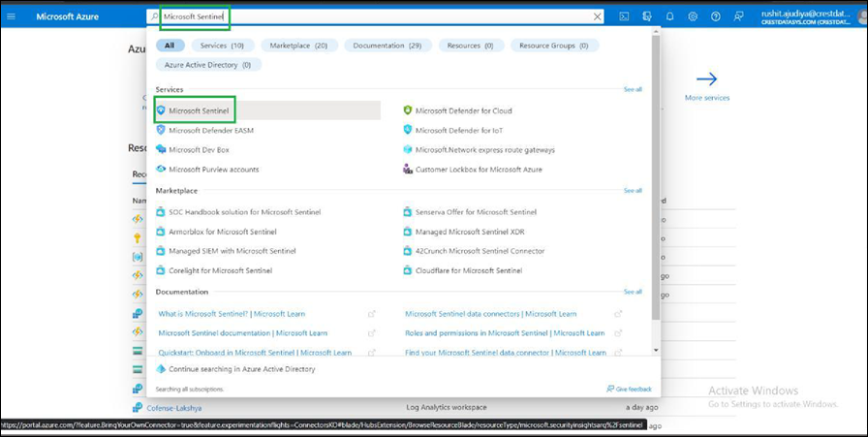Click the Customer Lockbox for Microsoft Azure icon
Screen dimensions: 868x437
pos(408,169)
